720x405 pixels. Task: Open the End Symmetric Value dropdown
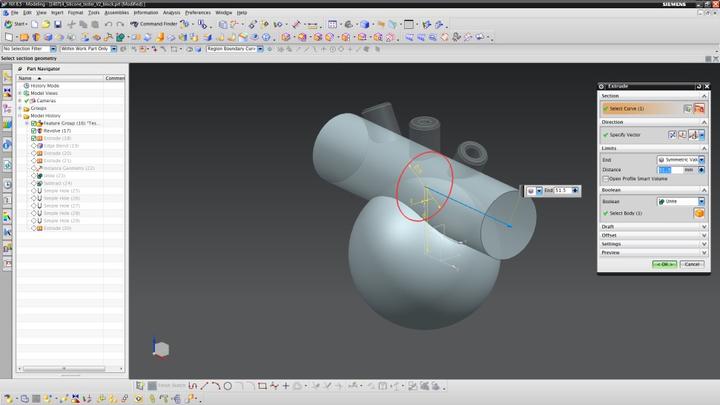(x=681, y=160)
